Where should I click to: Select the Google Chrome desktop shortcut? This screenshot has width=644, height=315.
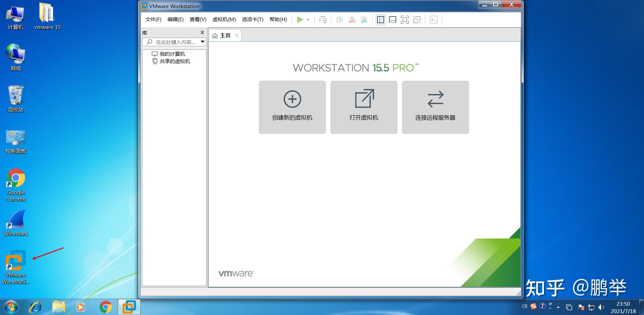tap(15, 185)
